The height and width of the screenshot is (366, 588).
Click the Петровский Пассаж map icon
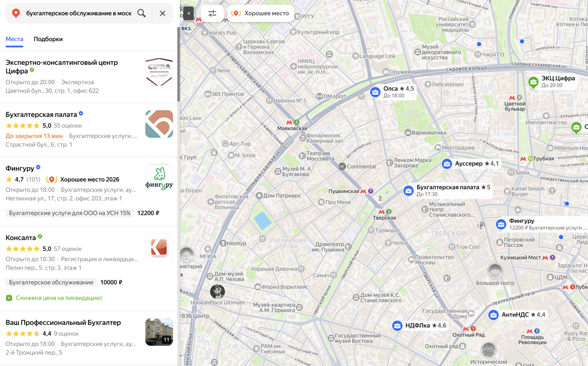500,242
